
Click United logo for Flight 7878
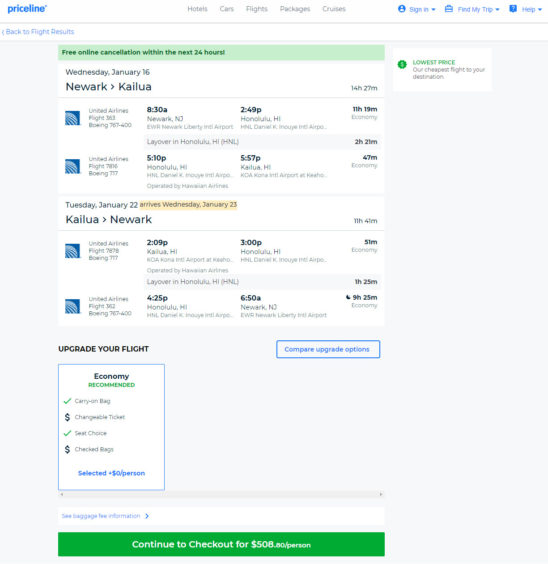[73, 251]
